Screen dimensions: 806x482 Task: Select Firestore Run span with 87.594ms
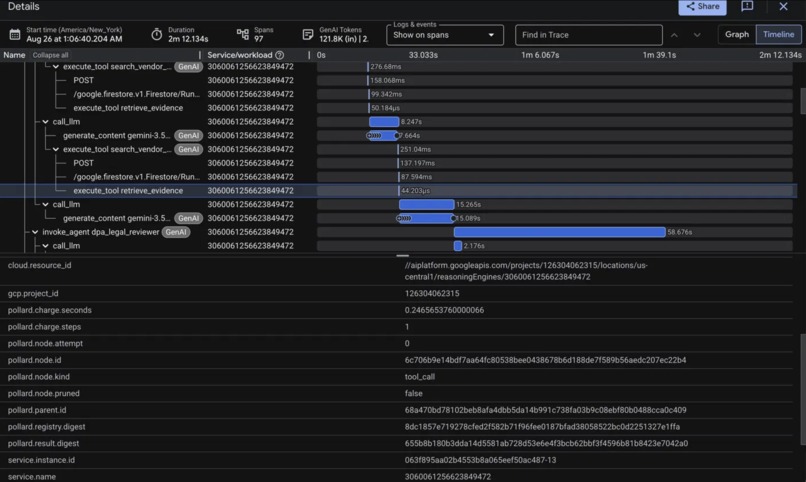pos(136,177)
